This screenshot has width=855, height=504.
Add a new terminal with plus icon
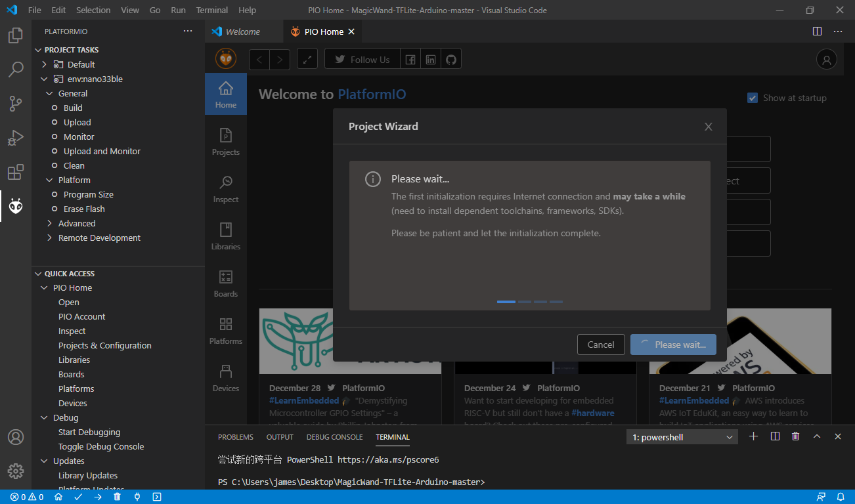pyautogui.click(x=754, y=436)
